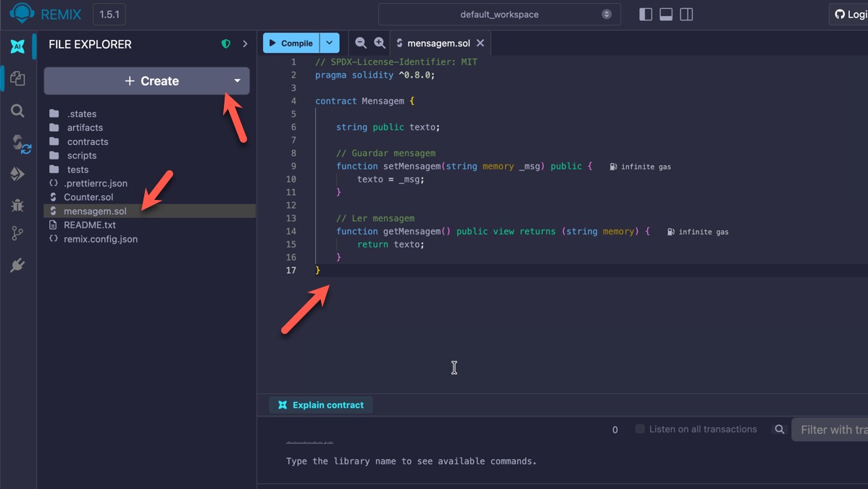Toggle the left side panel layout

pyautogui.click(x=646, y=14)
